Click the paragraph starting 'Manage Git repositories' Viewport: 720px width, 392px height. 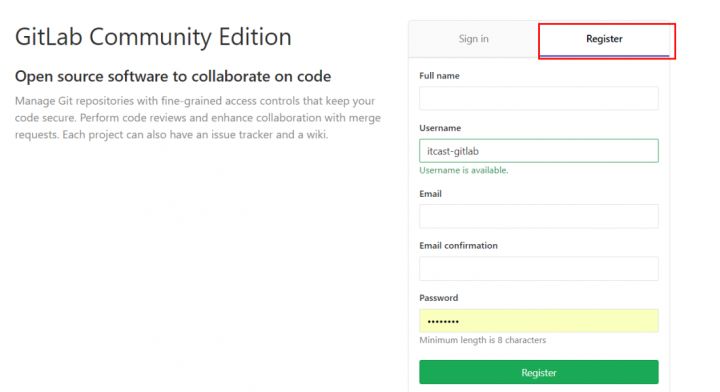click(198, 118)
